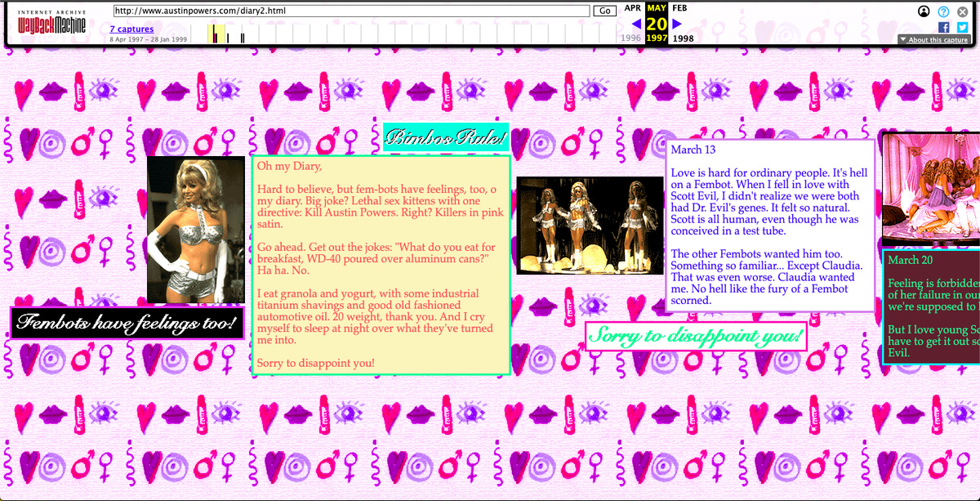Screen dimensions: 980x501
Task: Share this capture on Facebook
Action: click(x=944, y=27)
